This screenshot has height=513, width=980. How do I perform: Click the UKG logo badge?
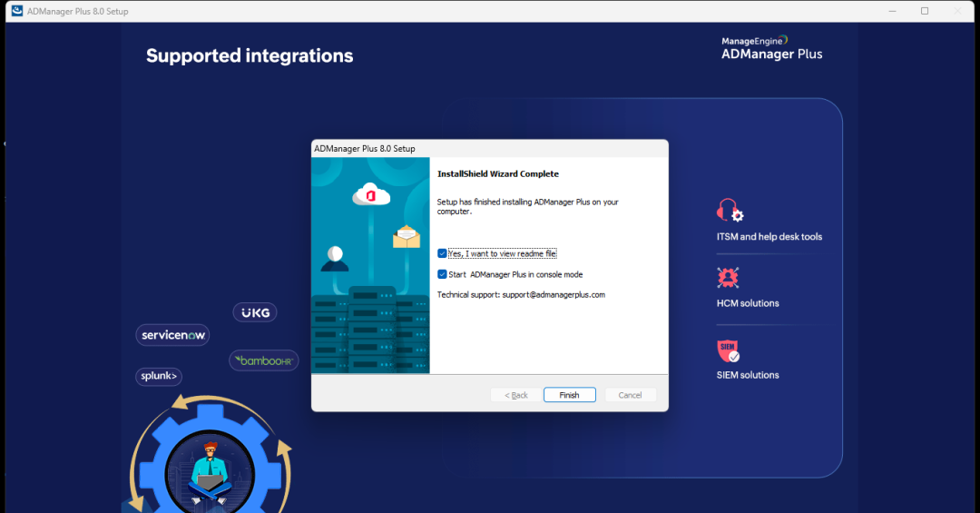coord(255,313)
